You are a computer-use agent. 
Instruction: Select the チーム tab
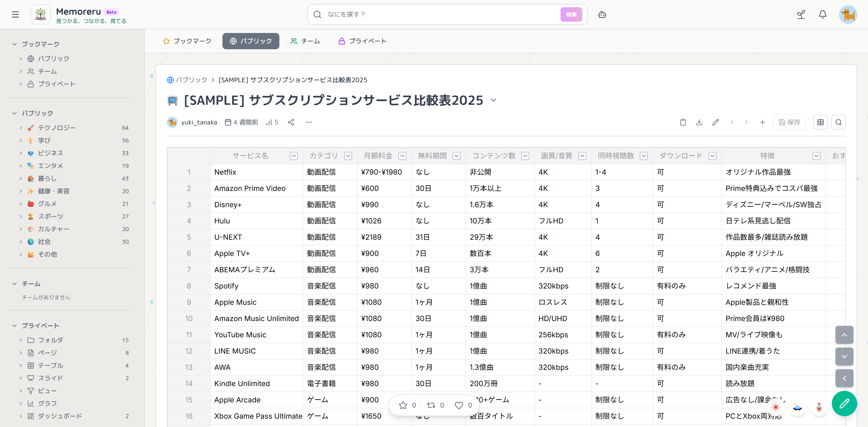point(305,41)
